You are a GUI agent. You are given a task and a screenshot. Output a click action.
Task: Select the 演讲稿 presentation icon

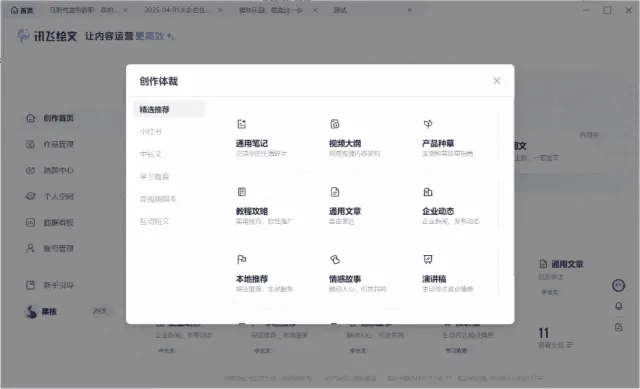tap(428, 260)
